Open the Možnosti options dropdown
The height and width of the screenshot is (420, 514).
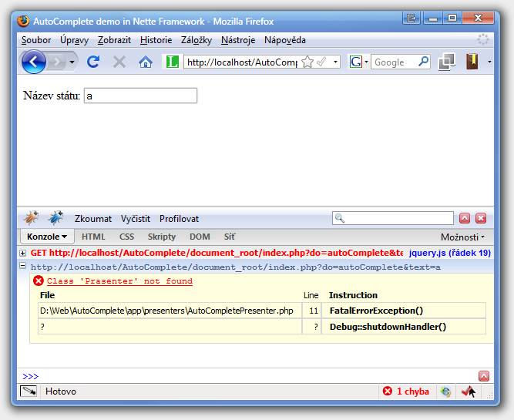pos(462,237)
